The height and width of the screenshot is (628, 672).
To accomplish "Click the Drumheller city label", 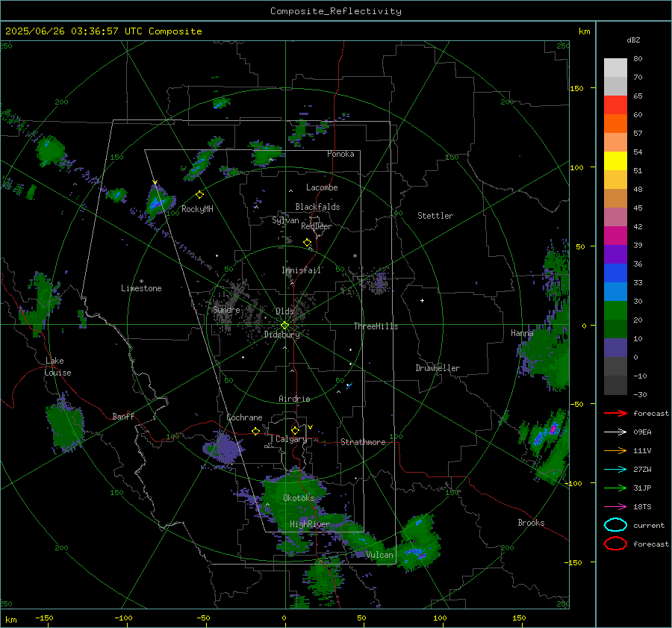I will pos(438,368).
